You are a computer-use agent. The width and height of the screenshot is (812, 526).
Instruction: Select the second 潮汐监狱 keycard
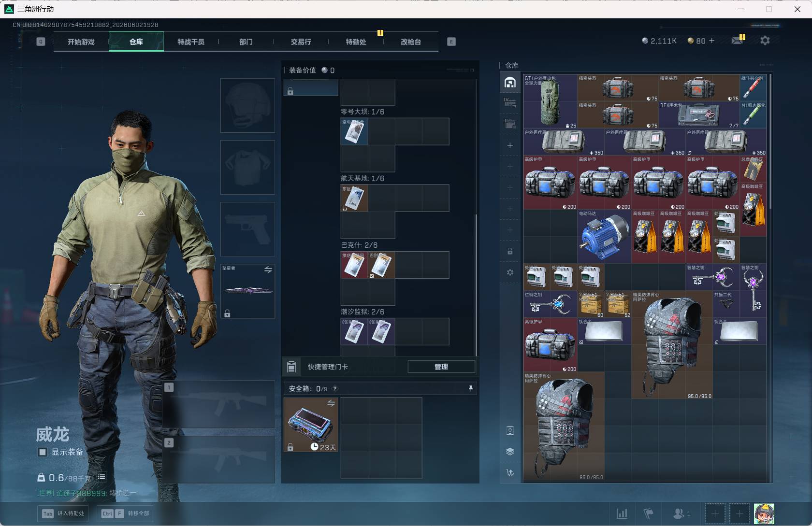point(381,331)
